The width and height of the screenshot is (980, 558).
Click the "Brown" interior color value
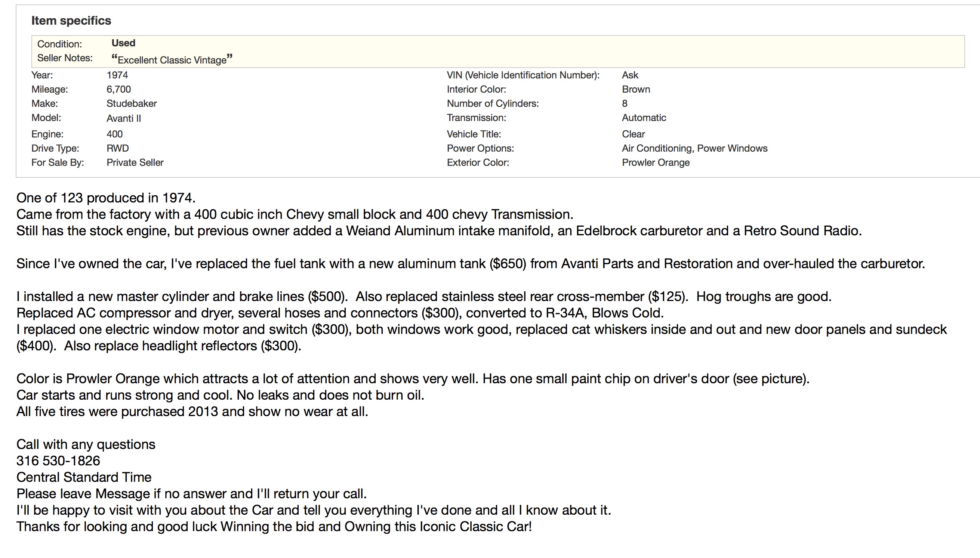click(636, 89)
